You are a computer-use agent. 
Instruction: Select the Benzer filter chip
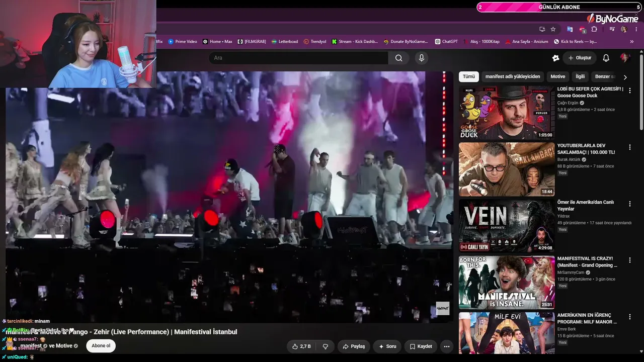pyautogui.click(x=605, y=76)
